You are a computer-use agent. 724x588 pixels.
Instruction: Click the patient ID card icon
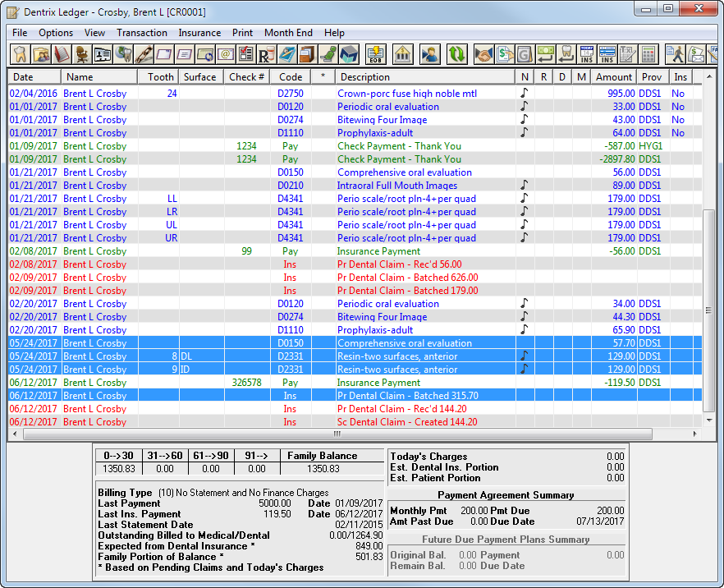102,54
